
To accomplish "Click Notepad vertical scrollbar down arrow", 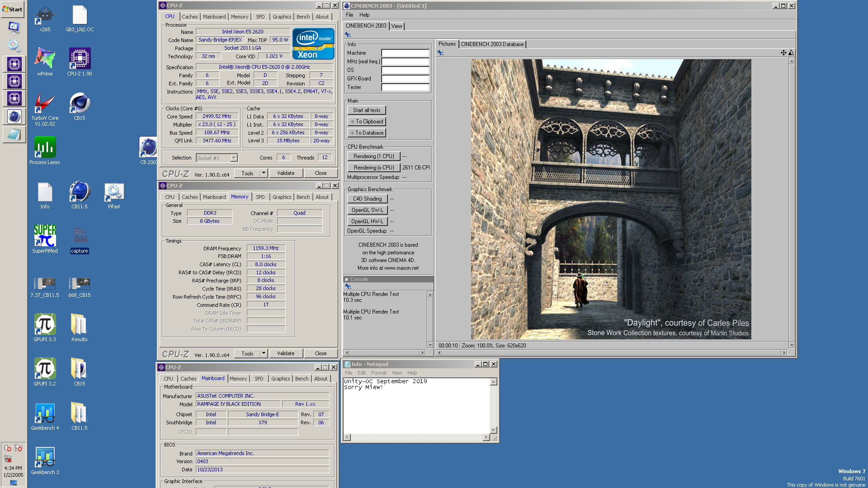I will (494, 430).
